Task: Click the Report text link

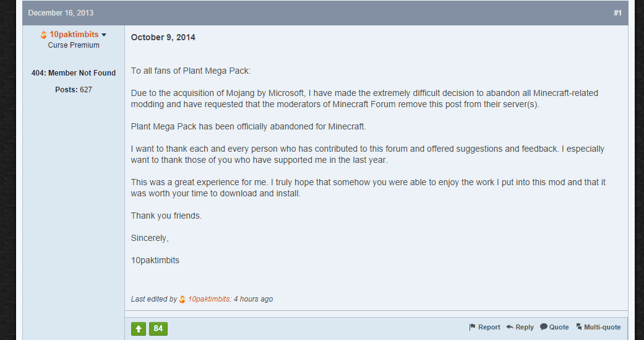Action: click(489, 327)
